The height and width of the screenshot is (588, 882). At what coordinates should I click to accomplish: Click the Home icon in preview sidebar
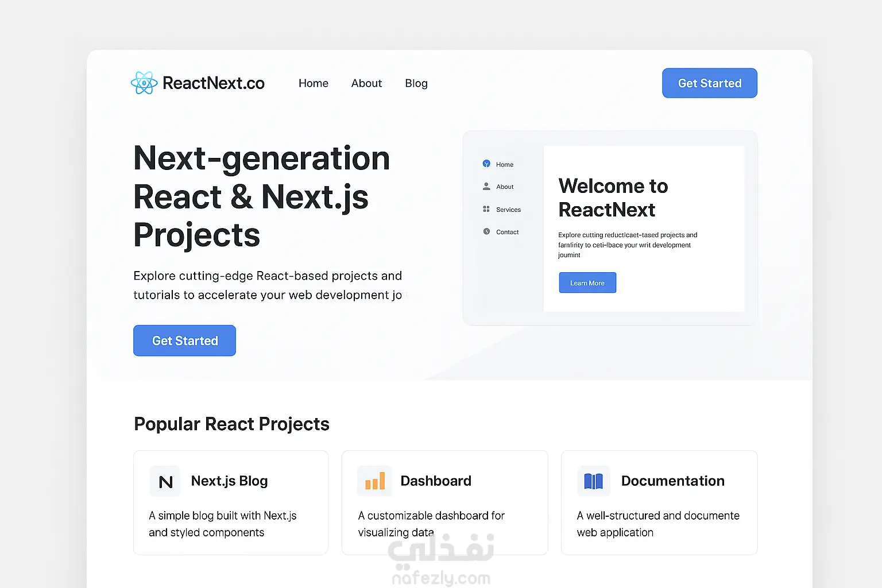pos(486,164)
